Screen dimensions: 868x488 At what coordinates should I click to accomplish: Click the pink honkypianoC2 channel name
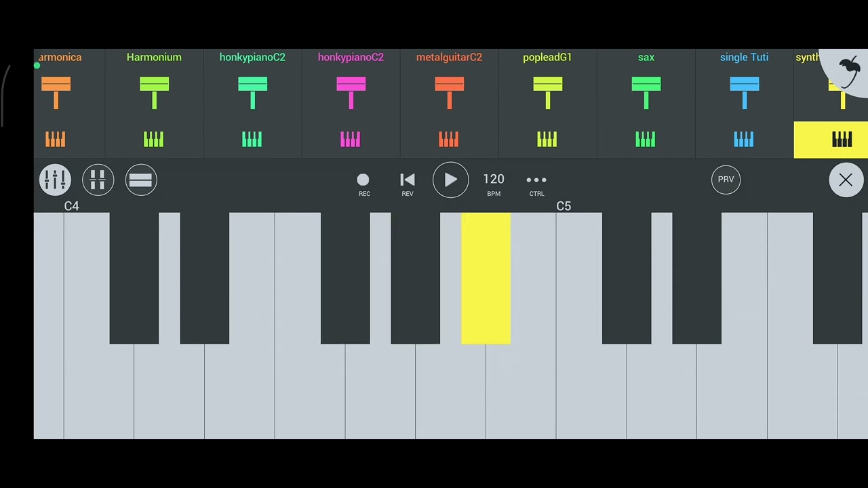click(x=351, y=58)
